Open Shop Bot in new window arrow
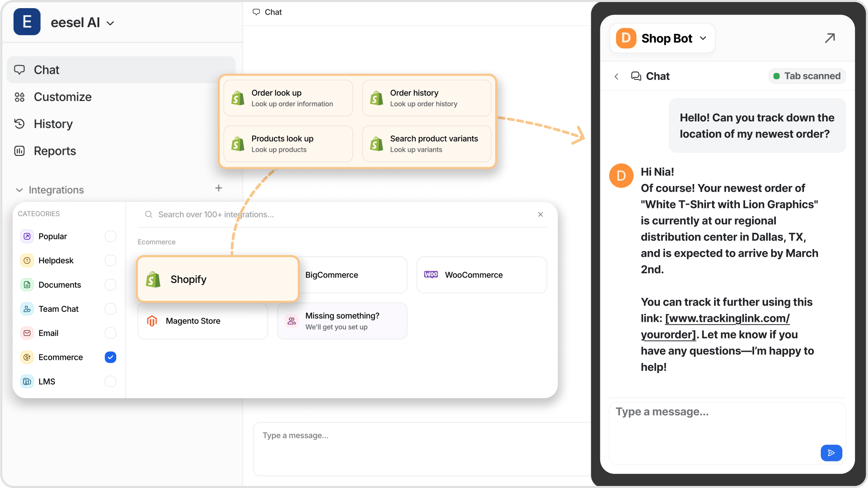 coord(830,38)
